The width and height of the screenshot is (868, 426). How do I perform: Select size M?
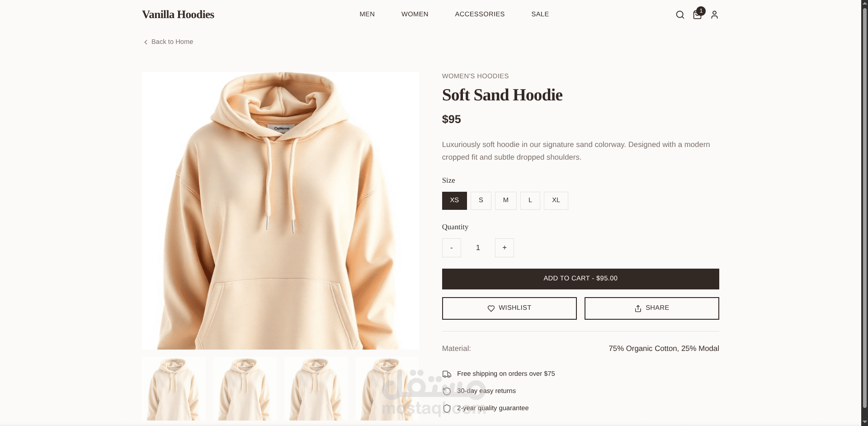505,200
